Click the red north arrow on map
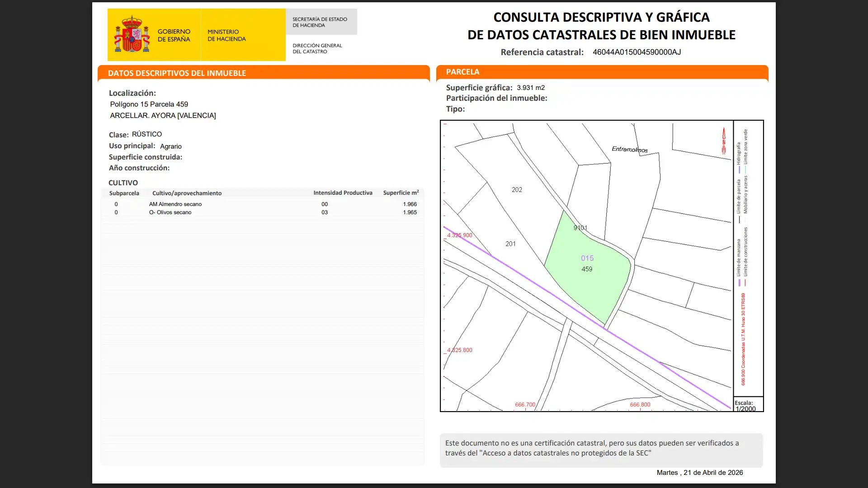Image resolution: width=868 pixels, height=488 pixels. 724,141
